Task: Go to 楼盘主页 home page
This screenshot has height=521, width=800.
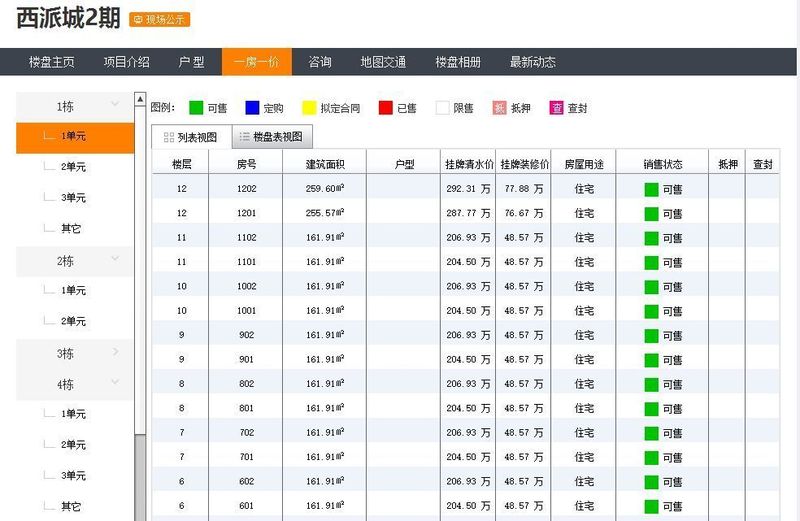Action: (x=52, y=62)
